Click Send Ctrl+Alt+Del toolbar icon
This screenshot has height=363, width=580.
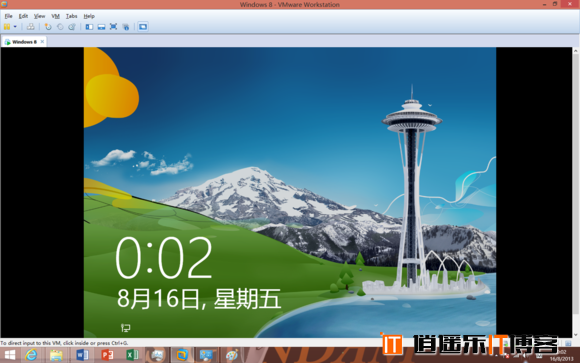[x=31, y=27]
